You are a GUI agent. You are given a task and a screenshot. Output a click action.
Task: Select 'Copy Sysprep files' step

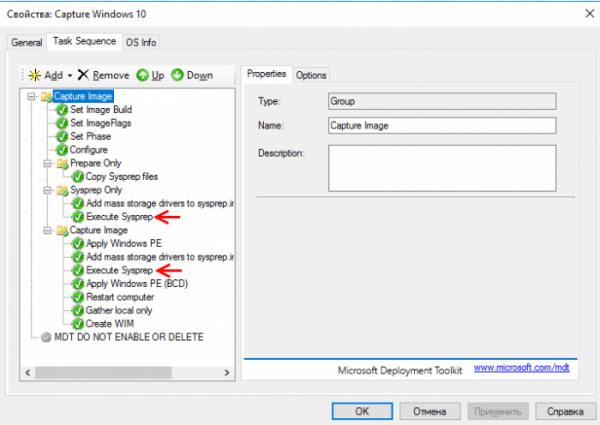tap(122, 177)
